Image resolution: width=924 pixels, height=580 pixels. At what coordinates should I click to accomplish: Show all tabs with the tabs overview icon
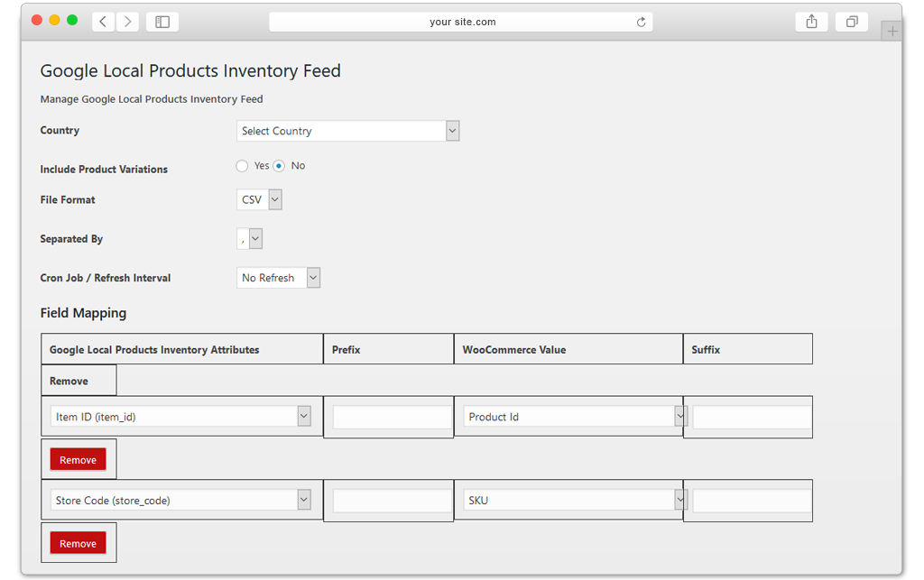(x=852, y=22)
